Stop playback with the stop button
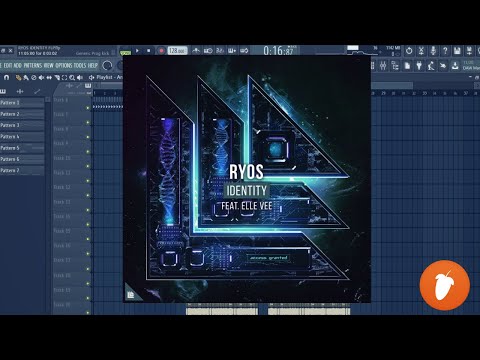 (x=149, y=51)
